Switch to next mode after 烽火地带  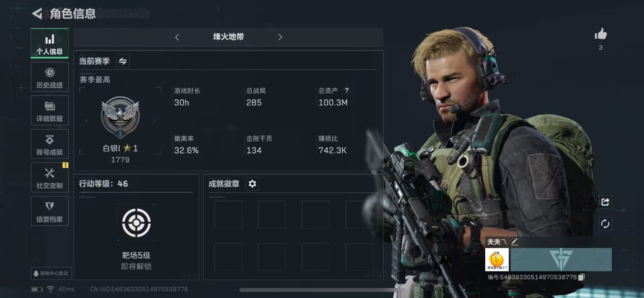coord(280,37)
